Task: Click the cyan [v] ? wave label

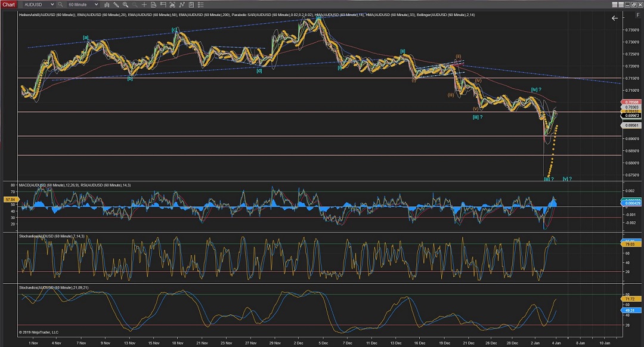Action: [567, 179]
